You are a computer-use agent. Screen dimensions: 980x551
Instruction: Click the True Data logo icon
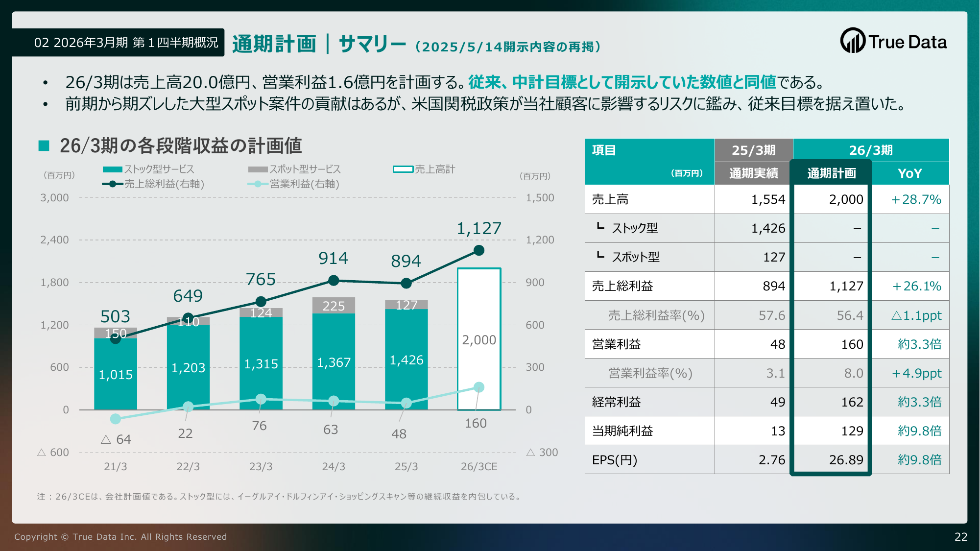pos(853,41)
